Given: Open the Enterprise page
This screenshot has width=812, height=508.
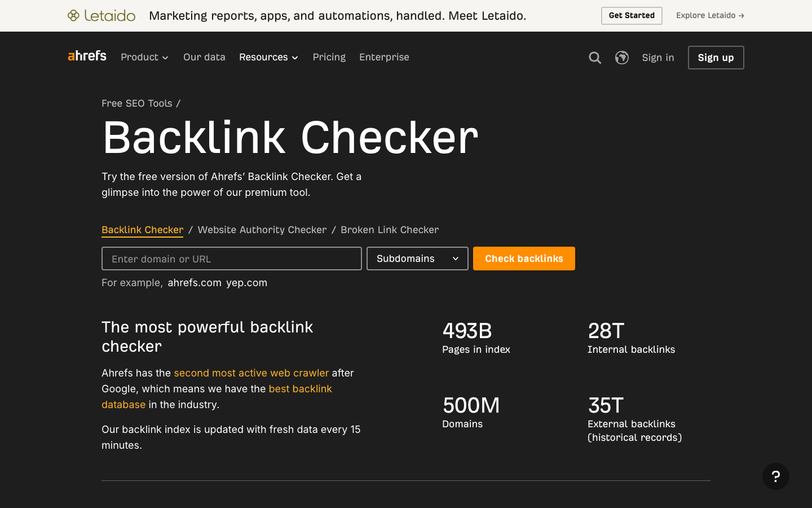Looking at the screenshot, I should click(384, 57).
